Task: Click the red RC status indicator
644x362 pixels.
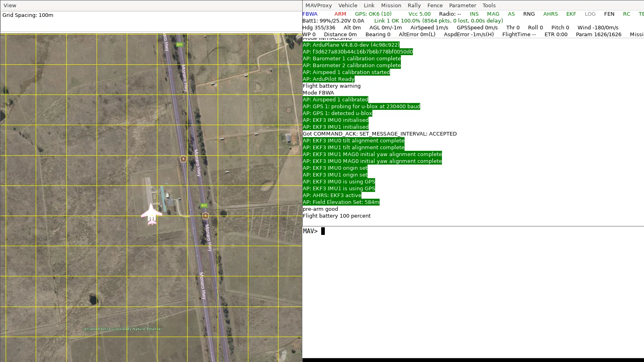Action: click(x=627, y=14)
